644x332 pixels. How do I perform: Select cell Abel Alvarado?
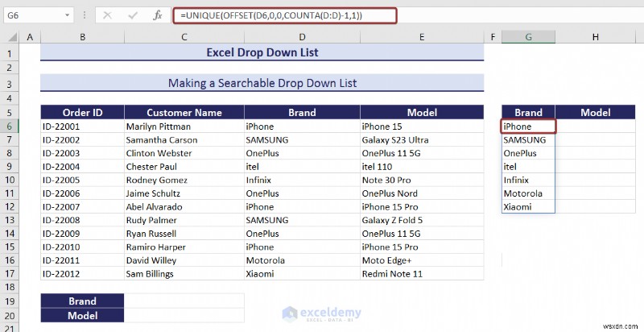pos(184,206)
